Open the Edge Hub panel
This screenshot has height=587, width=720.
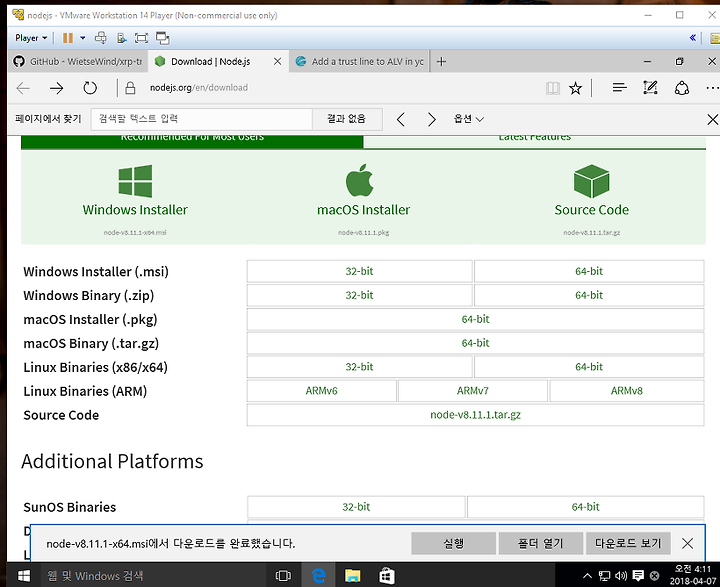(619, 87)
